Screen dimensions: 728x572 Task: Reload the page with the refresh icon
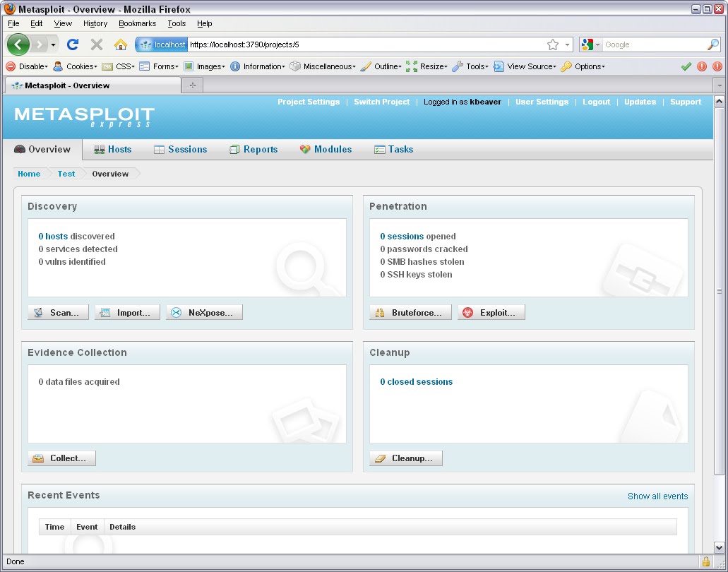73,44
